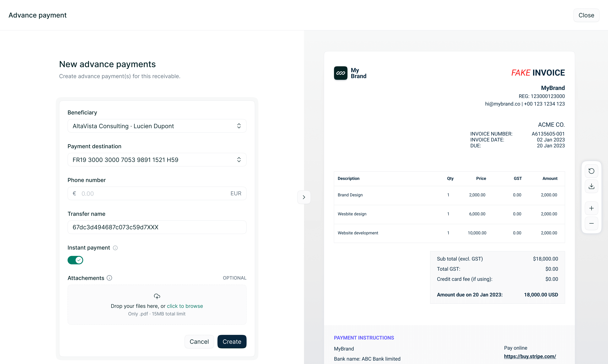This screenshot has width=608, height=364.
Task: Click the Attachements info icon
Action: 109,278
